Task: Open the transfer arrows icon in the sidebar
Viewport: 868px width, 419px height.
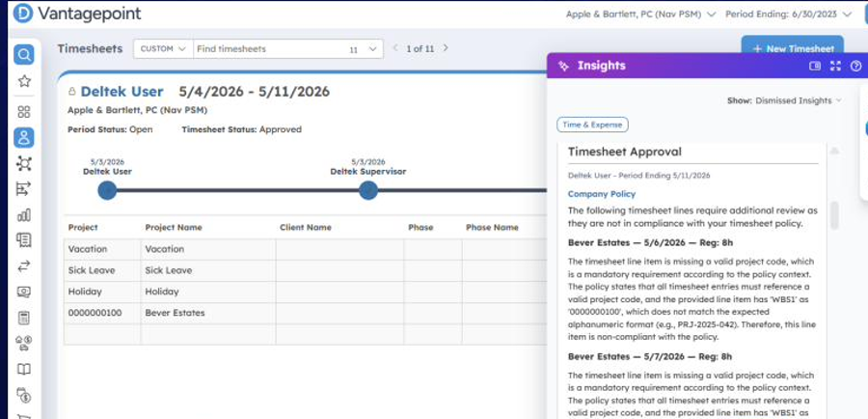Action: tap(24, 266)
